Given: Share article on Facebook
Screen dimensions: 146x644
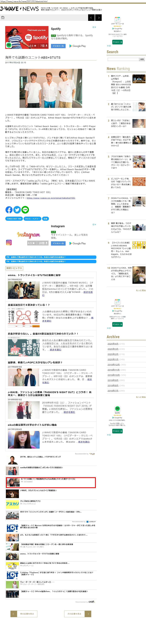Looking at the screenshot, I should click(9, 210).
